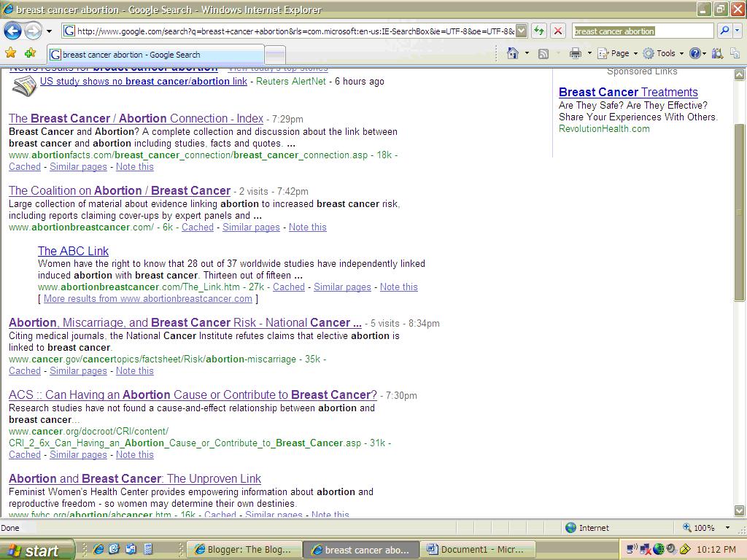Go to Home page icon
Screen dimensions: 747x560
click(513, 53)
